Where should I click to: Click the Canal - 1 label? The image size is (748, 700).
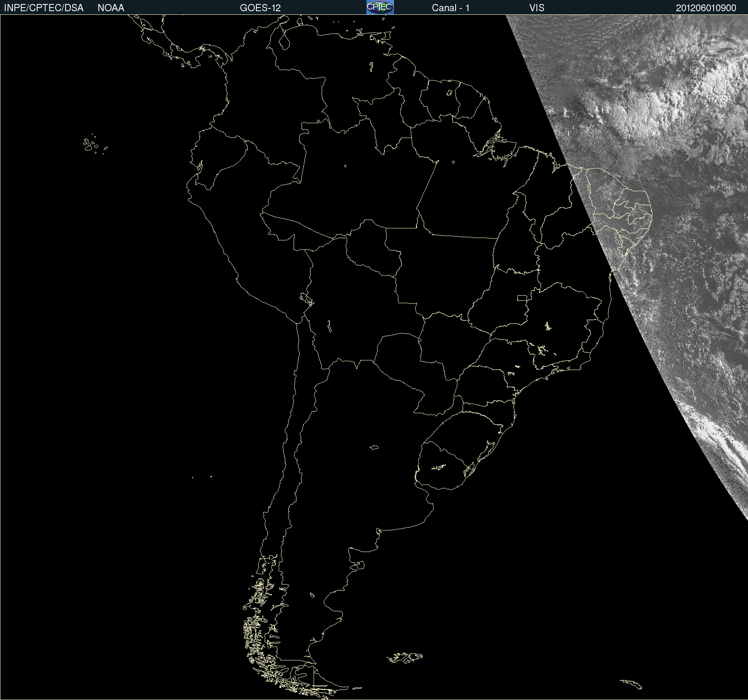451,8
